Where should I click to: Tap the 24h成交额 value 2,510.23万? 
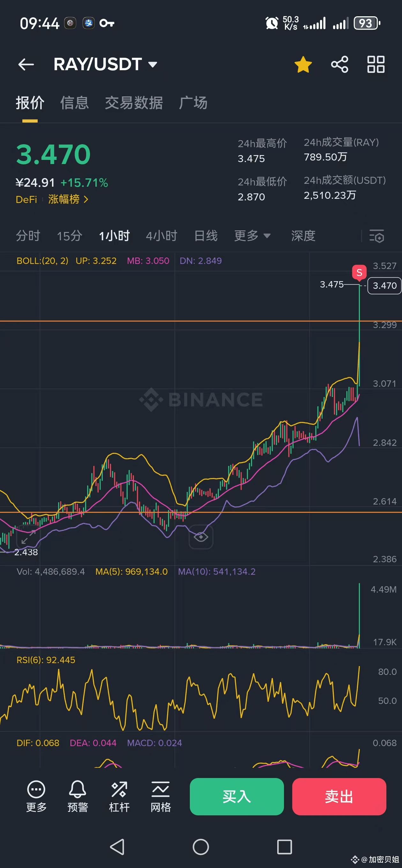point(330,195)
